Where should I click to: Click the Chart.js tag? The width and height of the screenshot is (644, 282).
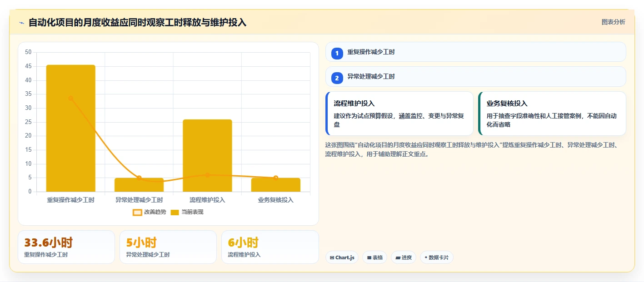tap(342, 257)
